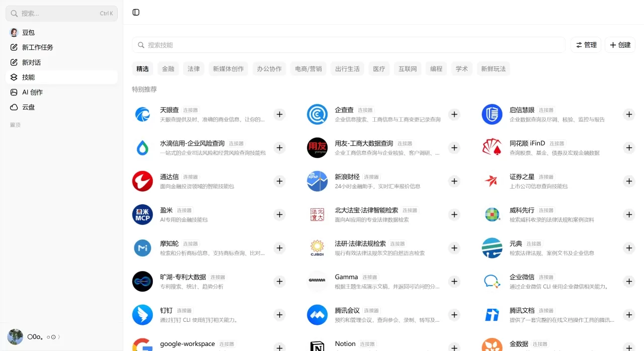Viewport: 644px width, 351px height.
Task: Switch to the 医疗 tab
Action: pyautogui.click(x=379, y=69)
